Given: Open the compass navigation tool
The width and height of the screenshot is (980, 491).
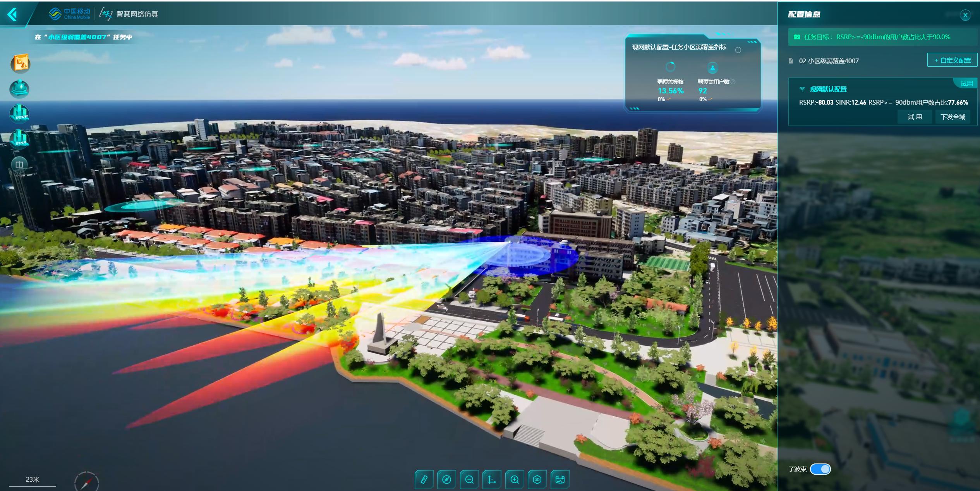Looking at the screenshot, I should click(446, 480).
